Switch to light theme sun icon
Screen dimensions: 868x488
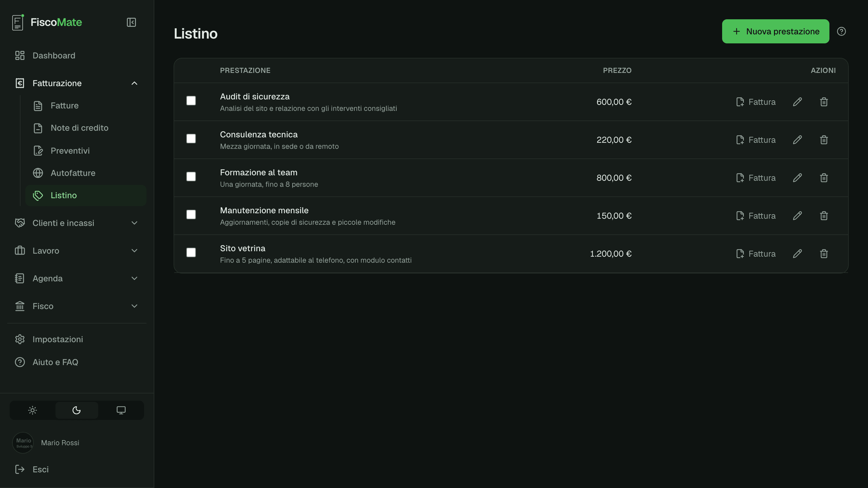click(32, 410)
